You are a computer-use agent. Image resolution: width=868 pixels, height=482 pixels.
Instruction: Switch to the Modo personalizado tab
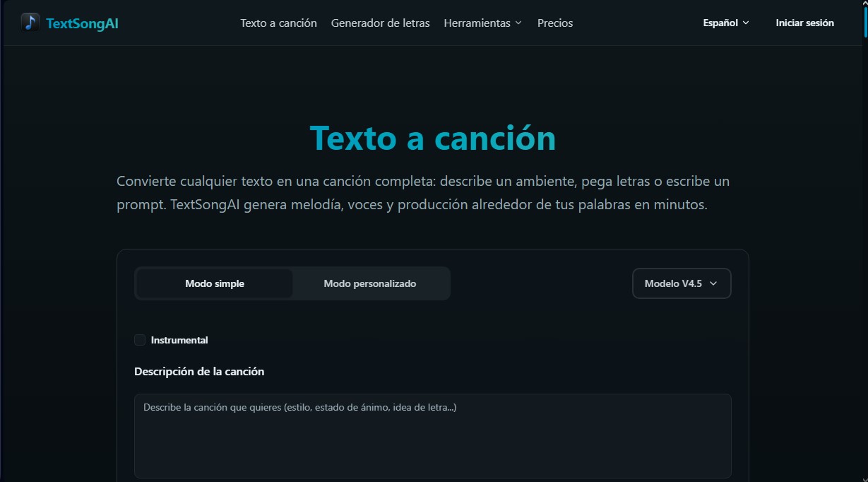[370, 283]
